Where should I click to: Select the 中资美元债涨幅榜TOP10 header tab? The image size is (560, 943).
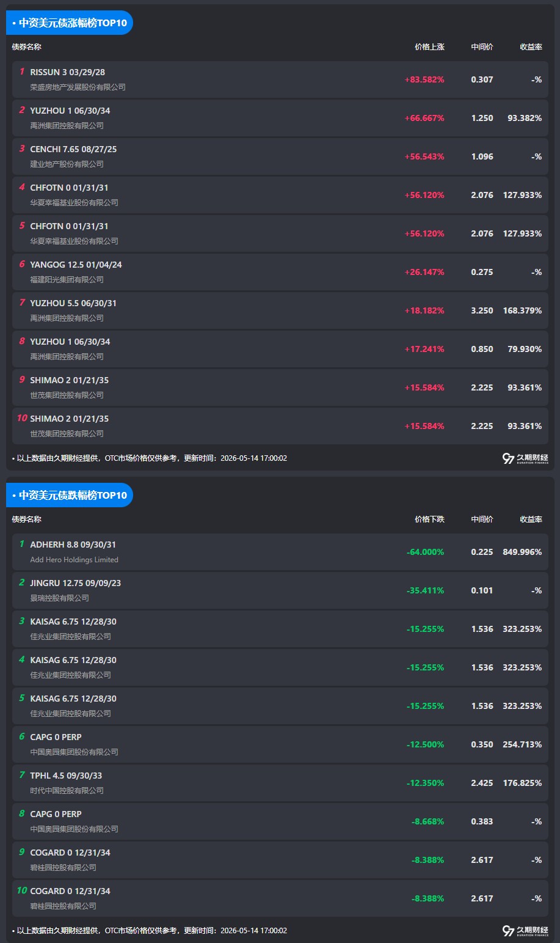tap(70, 23)
